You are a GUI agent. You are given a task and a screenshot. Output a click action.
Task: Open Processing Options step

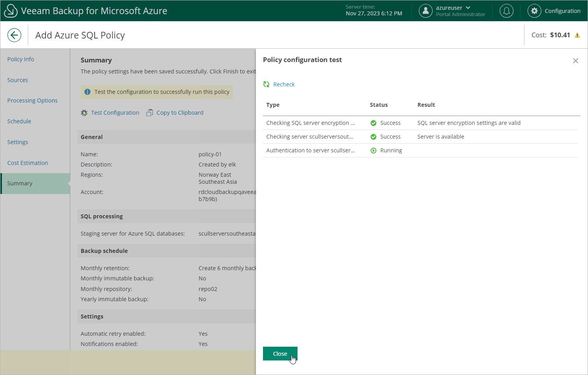(33, 101)
